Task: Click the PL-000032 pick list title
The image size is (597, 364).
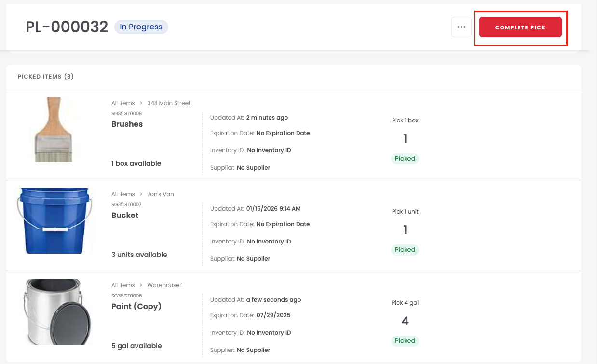Action: [x=67, y=27]
